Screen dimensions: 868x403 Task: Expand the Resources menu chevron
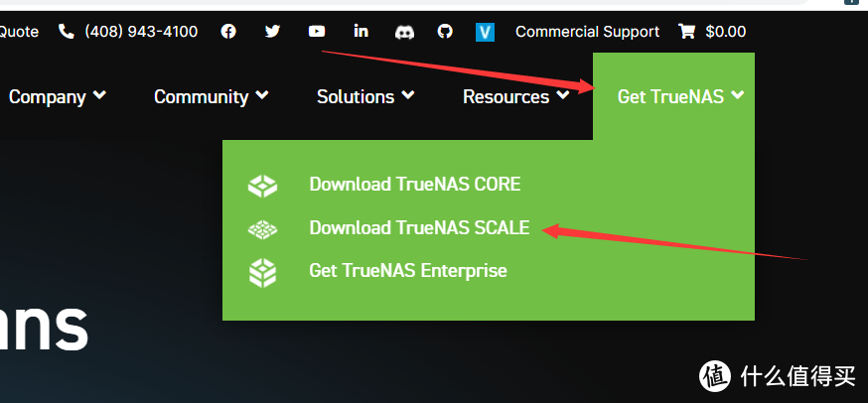[x=563, y=95]
